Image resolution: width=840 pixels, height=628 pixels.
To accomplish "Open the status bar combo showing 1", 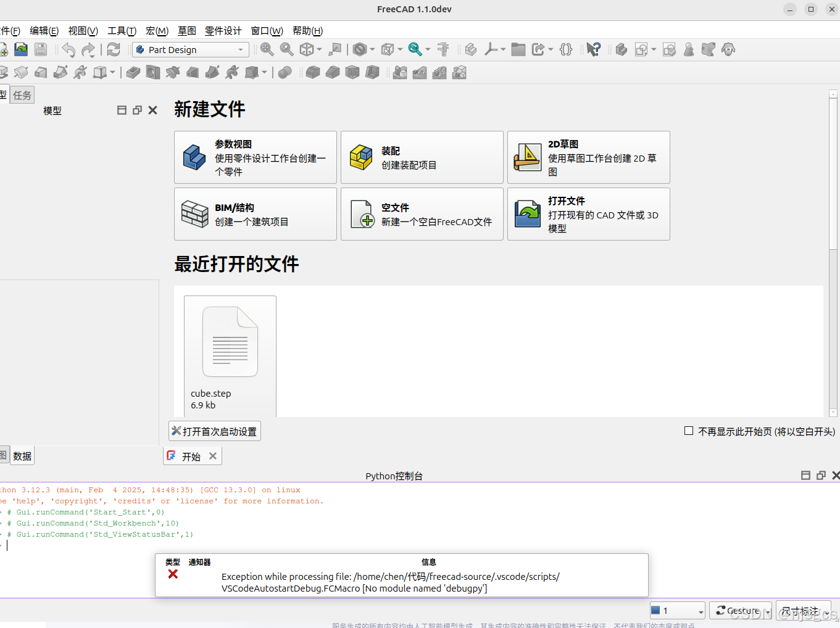I will pyautogui.click(x=677, y=610).
